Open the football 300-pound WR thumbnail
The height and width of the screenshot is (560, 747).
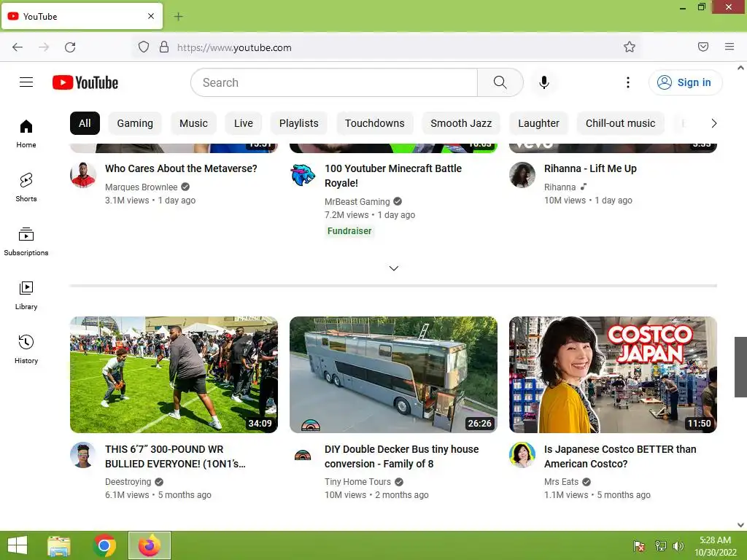(174, 375)
